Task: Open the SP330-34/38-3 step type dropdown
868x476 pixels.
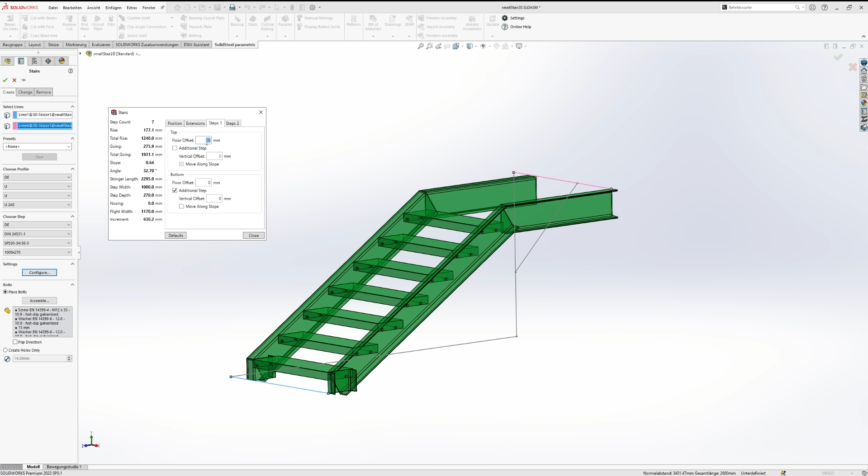Action: (38, 243)
